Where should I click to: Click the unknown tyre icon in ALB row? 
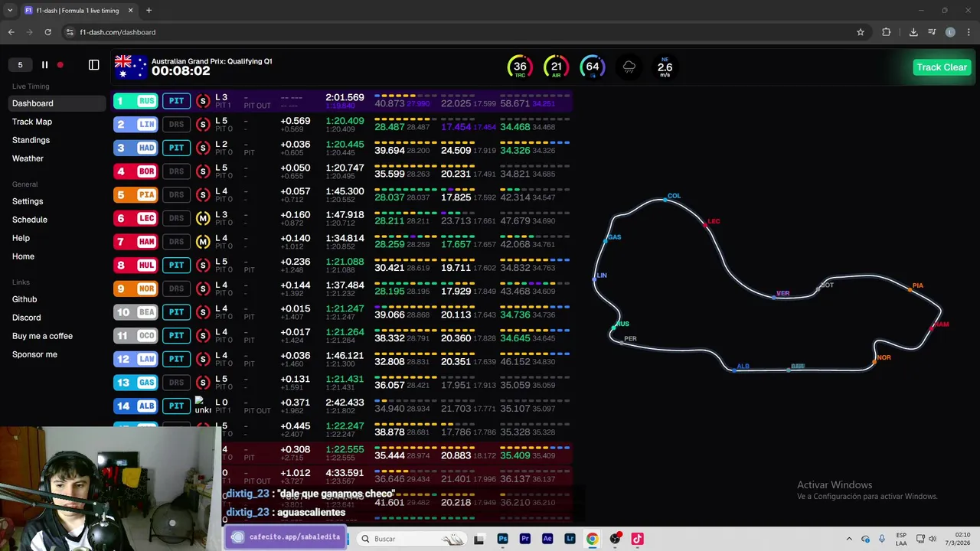point(203,406)
